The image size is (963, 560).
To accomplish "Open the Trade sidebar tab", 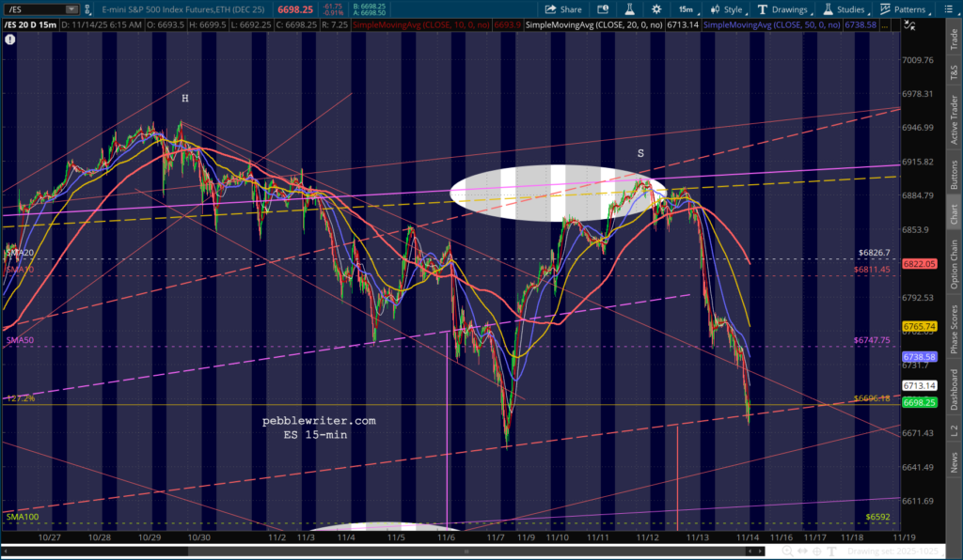I will [954, 39].
